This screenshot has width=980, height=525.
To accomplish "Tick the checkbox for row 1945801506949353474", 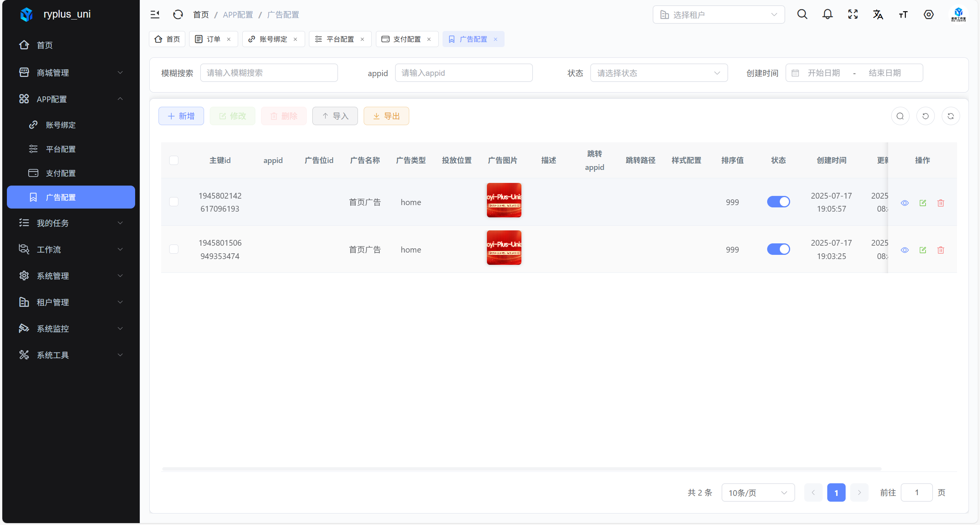I will coord(174,249).
